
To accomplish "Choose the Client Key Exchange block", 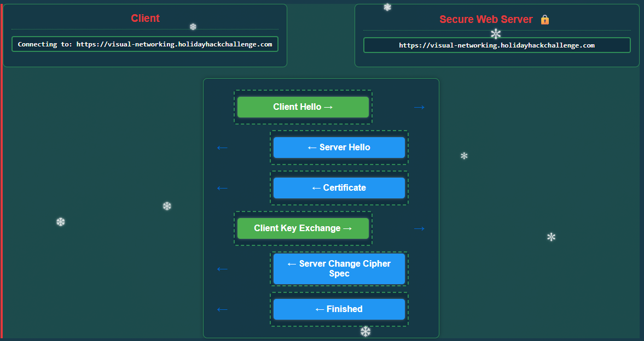I will tap(303, 228).
